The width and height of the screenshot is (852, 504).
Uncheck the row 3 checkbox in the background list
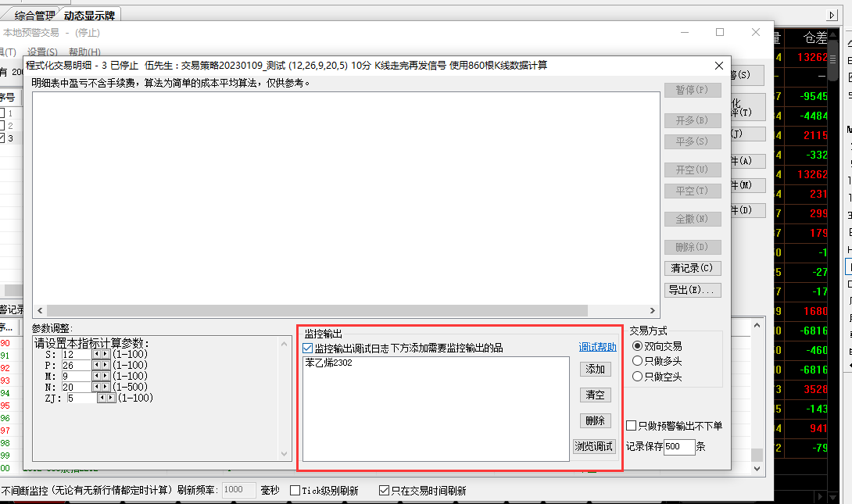(2, 138)
